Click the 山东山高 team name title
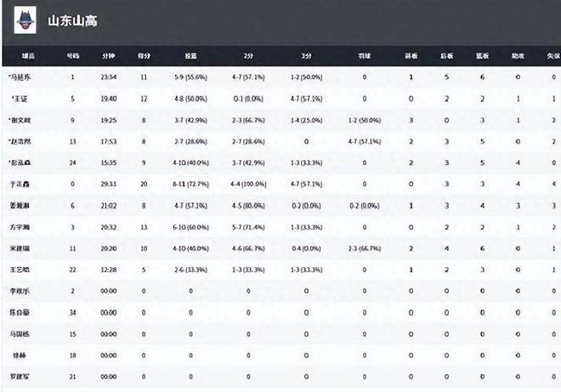 pyautogui.click(x=73, y=20)
